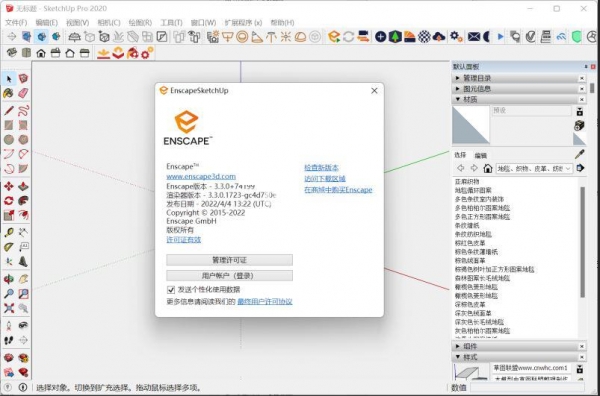Activate the Push/Pull tool
Image resolution: width=600 pixels, height=396 pixels.
pos(23,186)
